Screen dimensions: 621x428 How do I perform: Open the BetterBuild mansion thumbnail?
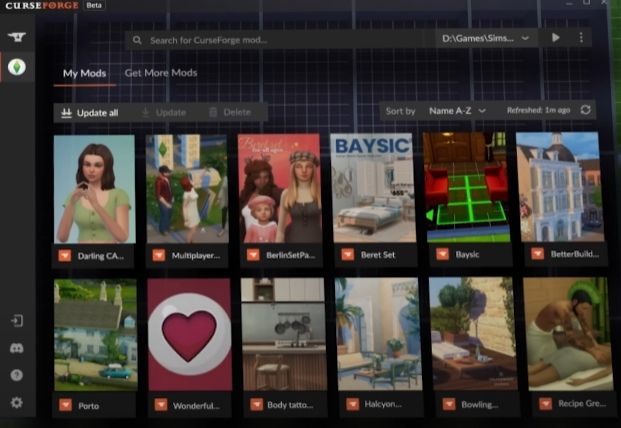point(560,187)
